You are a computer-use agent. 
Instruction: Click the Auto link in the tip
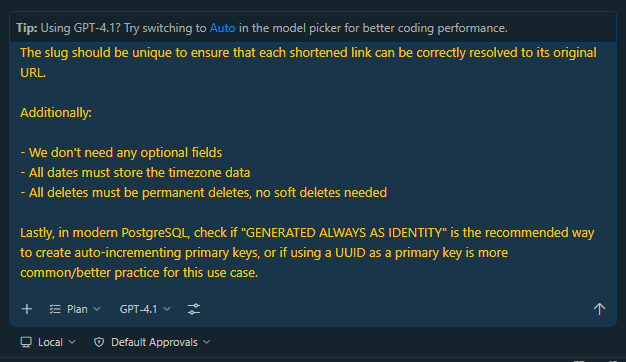click(222, 28)
